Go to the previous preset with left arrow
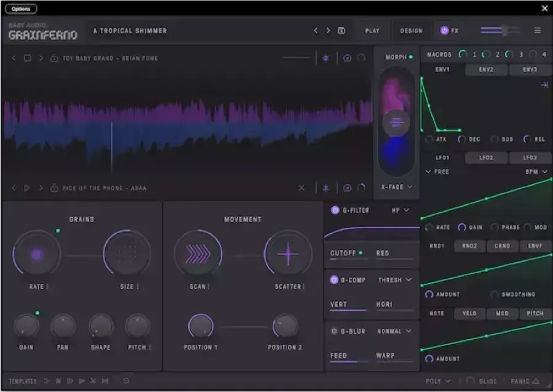 [316, 31]
